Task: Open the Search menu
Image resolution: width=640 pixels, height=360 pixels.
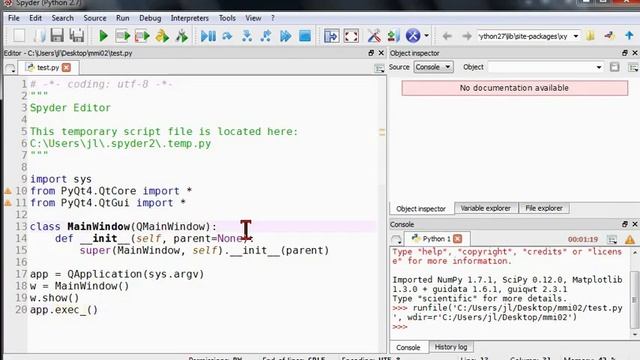Action: [62, 18]
